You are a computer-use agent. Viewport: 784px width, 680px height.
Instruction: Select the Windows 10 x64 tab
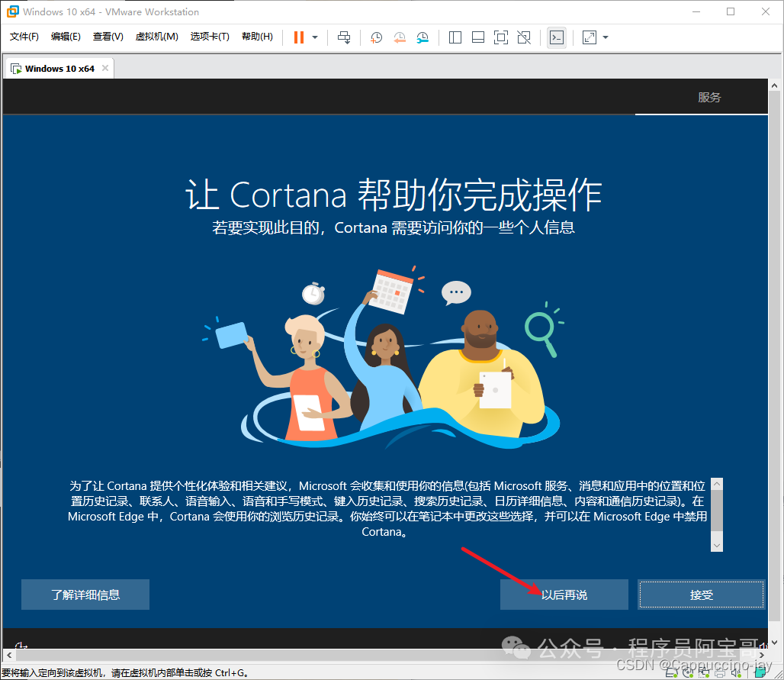pos(59,69)
